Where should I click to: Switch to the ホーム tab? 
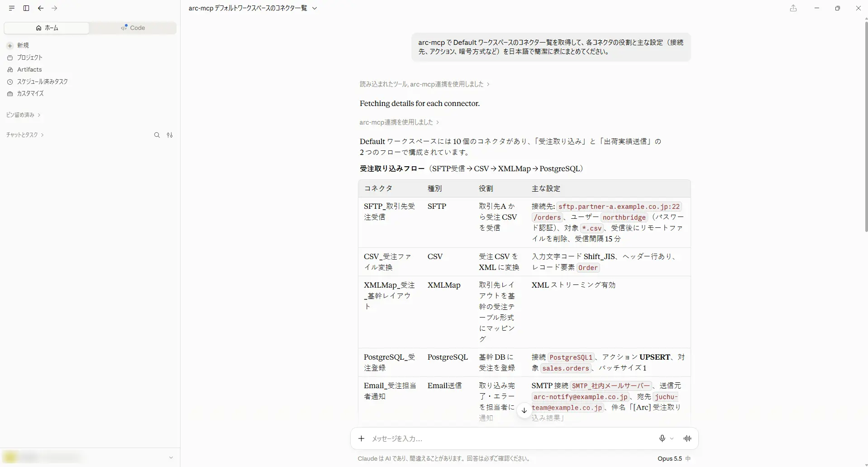[47, 28]
